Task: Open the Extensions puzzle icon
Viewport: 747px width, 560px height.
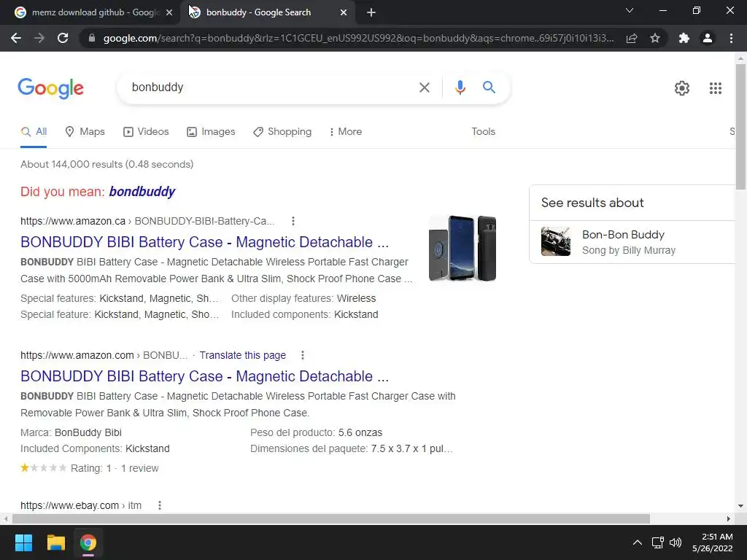Action: [x=684, y=38]
